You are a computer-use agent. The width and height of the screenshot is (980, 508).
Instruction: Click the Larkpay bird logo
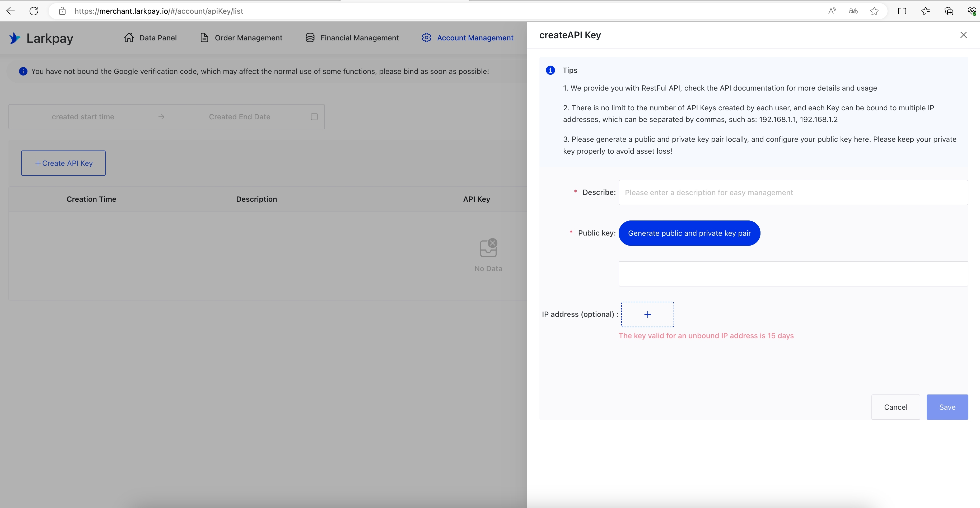[x=15, y=38]
